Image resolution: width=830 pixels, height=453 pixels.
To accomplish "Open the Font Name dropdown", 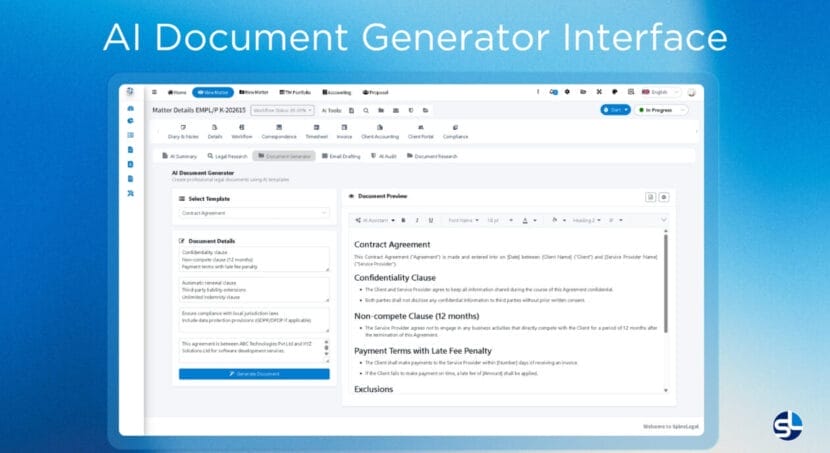I will click(463, 220).
